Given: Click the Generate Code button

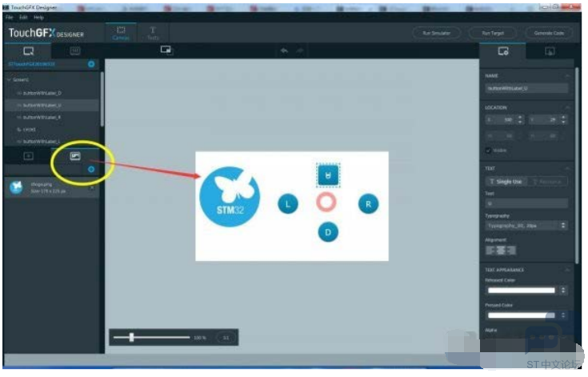Looking at the screenshot, I should (x=549, y=33).
